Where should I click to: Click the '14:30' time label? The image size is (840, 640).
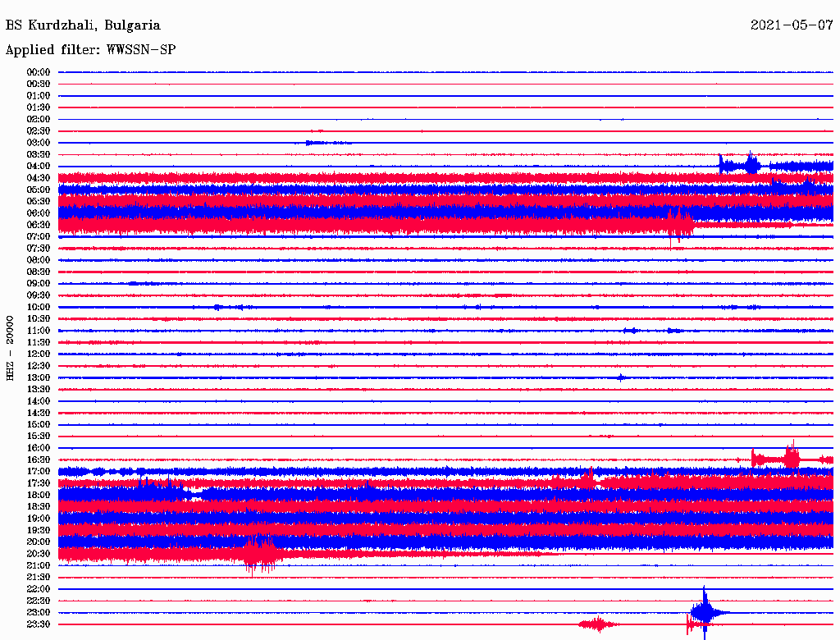[x=39, y=413]
